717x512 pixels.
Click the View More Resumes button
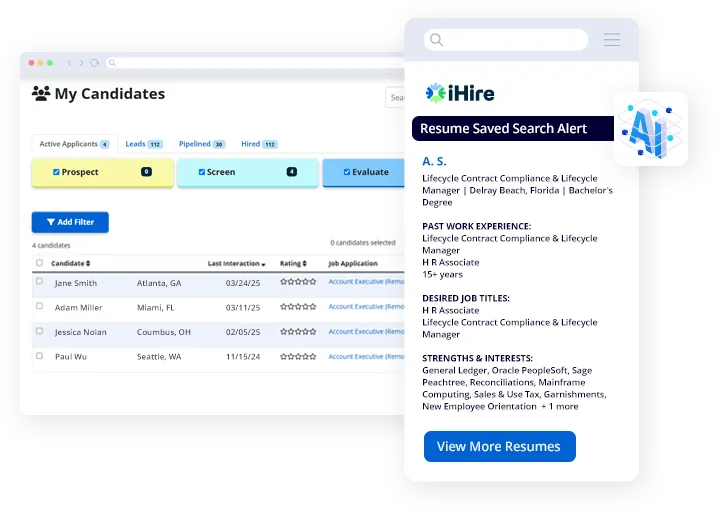[x=499, y=446]
